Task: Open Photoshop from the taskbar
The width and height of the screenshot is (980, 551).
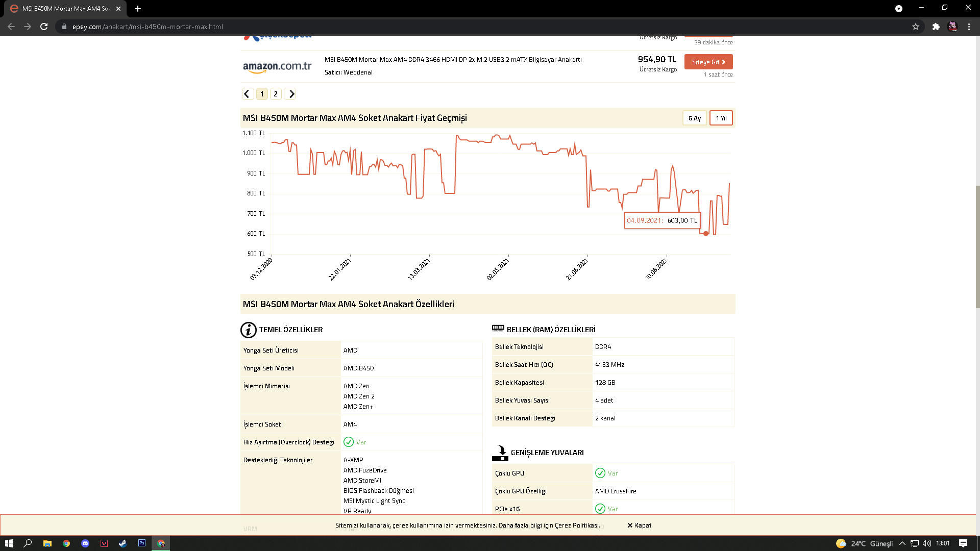Action: click(142, 543)
